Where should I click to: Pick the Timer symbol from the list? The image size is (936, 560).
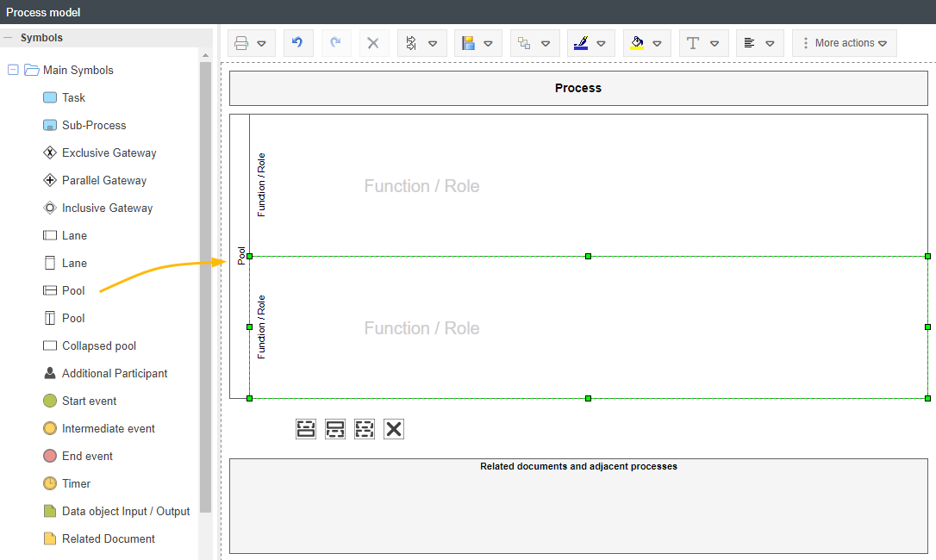tap(76, 483)
